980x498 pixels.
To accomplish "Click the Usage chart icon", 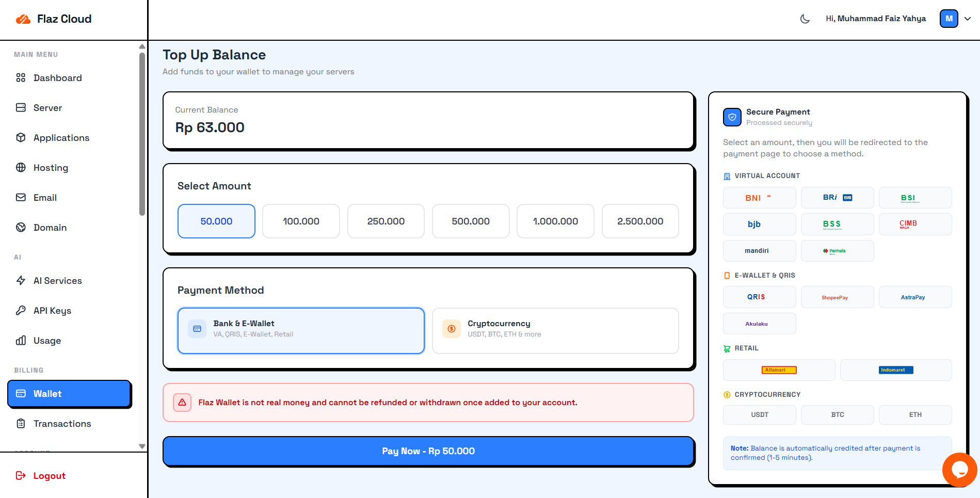I will click(x=21, y=341).
